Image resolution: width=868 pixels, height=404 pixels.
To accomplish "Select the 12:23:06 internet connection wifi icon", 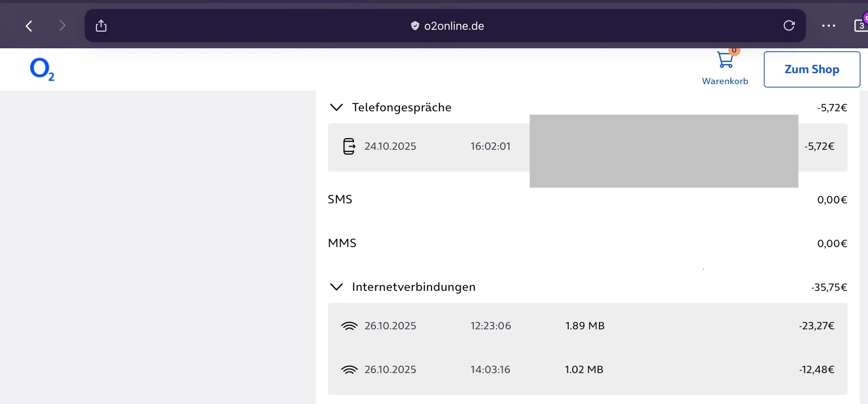I will [349, 326].
